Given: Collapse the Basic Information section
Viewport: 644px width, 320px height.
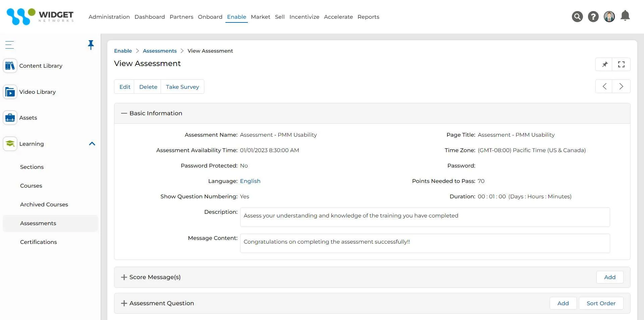Looking at the screenshot, I should (x=124, y=113).
